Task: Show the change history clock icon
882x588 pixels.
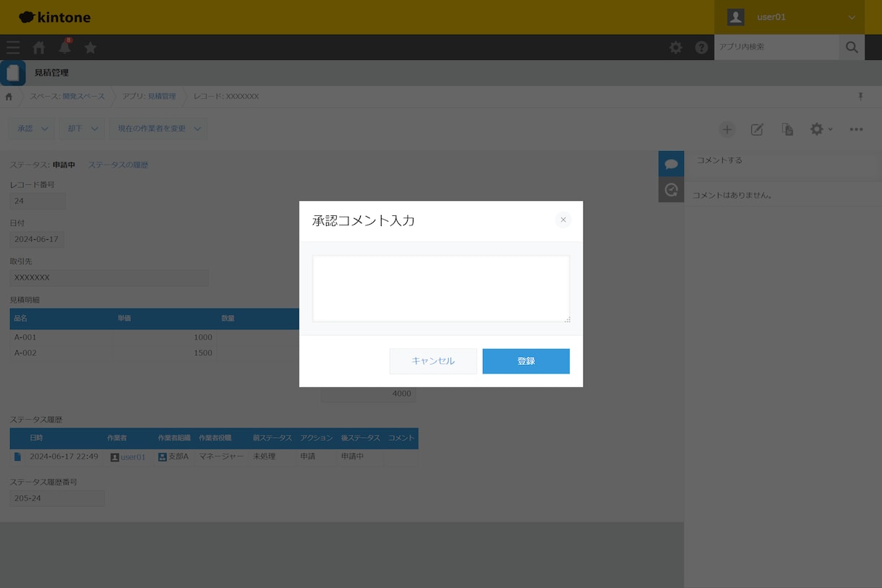Action: 671,189
